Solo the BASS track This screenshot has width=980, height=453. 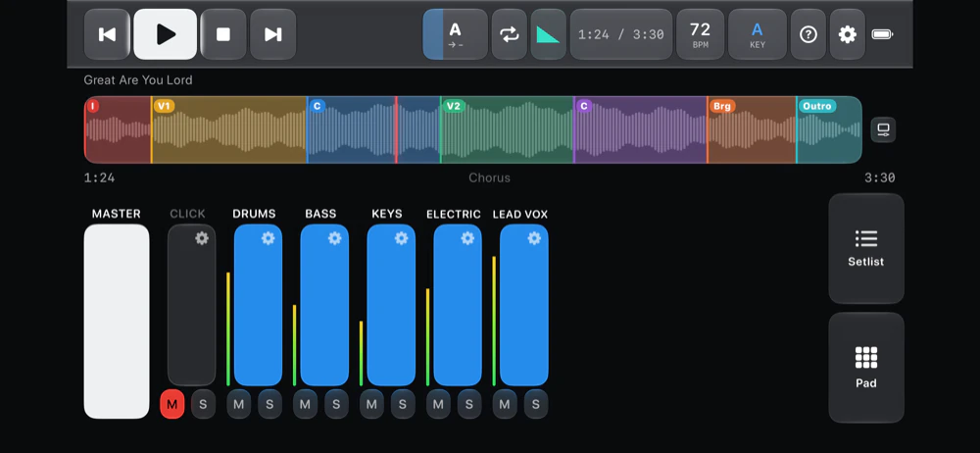pyautogui.click(x=336, y=404)
